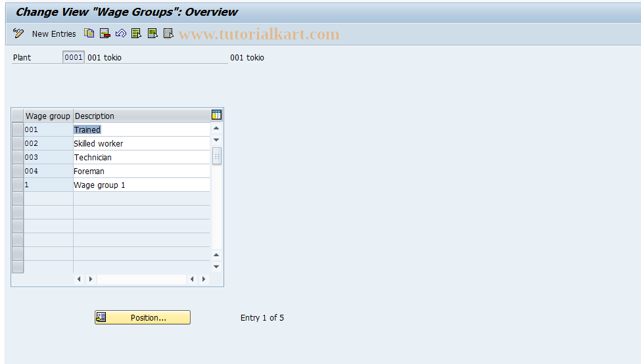Click wage group cell 001
The height and width of the screenshot is (364, 641).
48,129
